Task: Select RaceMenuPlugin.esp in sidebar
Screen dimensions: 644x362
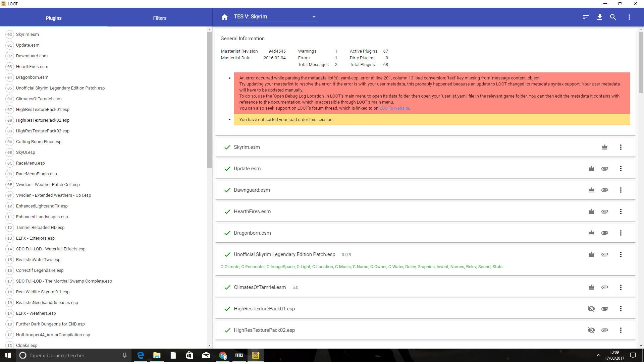Action: click(104, 174)
